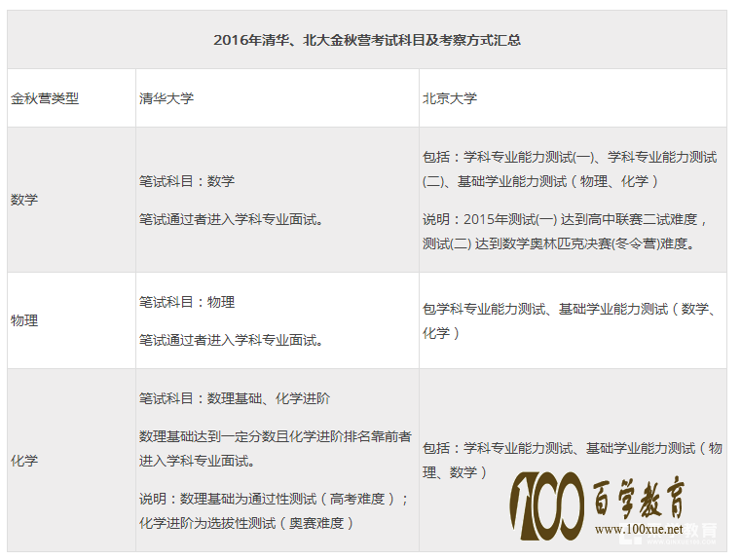Click the '数学' row label
Viewport: 741px width, 560px height.
coord(24,200)
